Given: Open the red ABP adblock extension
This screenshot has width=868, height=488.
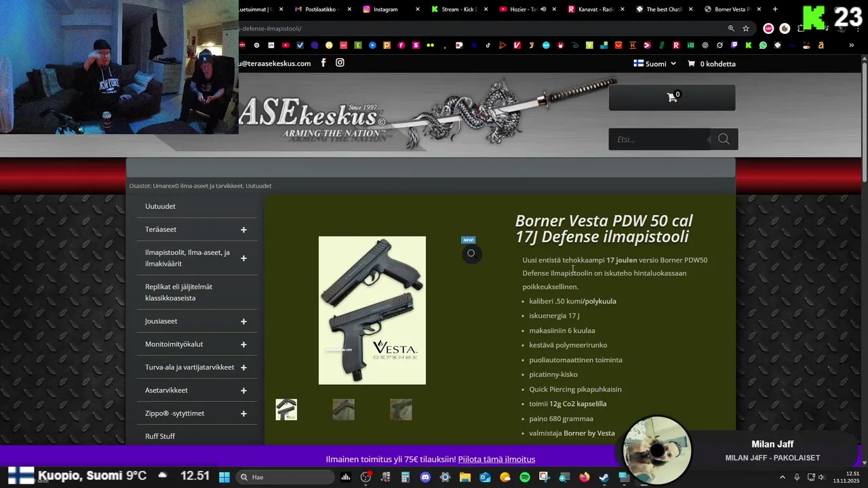Looking at the screenshot, I should click(x=768, y=28).
